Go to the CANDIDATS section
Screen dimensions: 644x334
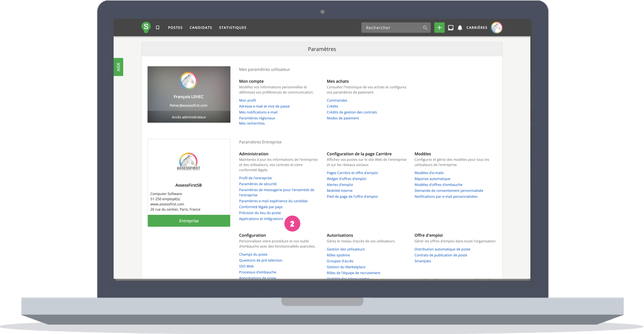pos(201,28)
